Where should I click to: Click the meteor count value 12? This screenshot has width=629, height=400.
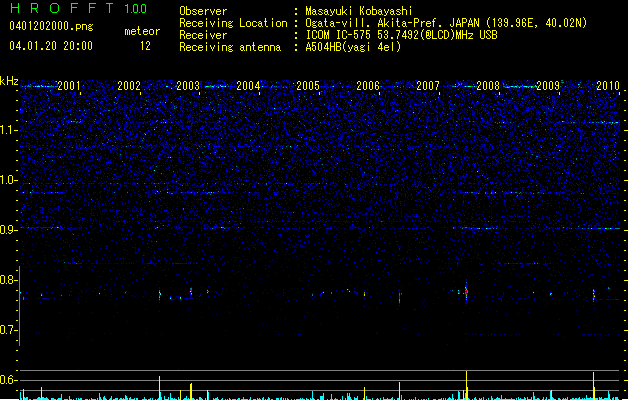point(145,46)
